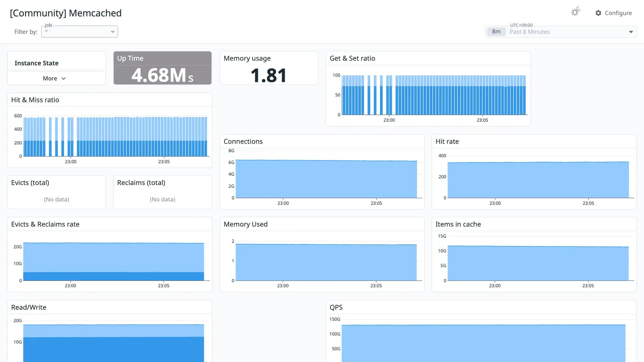Click the 23:00 tick on the Memory Used chart
This screenshot has height=362, width=644.
283,286
